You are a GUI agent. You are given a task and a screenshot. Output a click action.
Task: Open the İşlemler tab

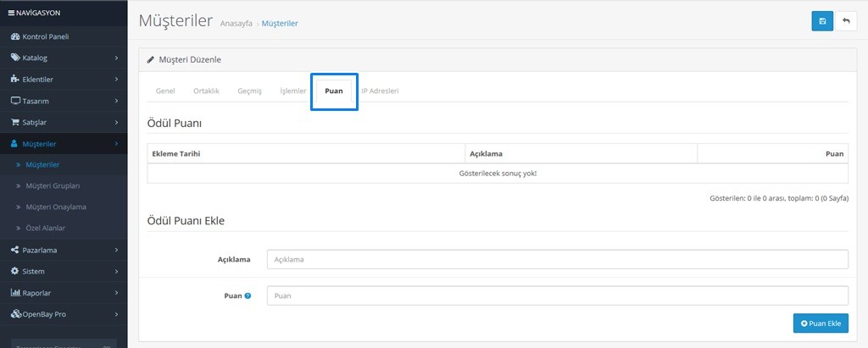click(x=292, y=91)
